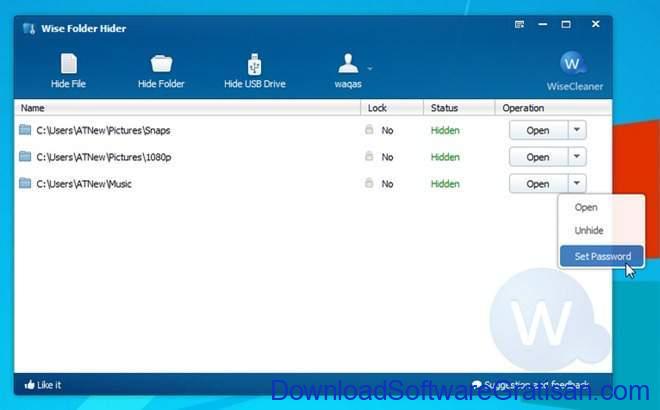Click the Wise Folder Hider title text
660x410 pixels.
pyautogui.click(x=84, y=29)
